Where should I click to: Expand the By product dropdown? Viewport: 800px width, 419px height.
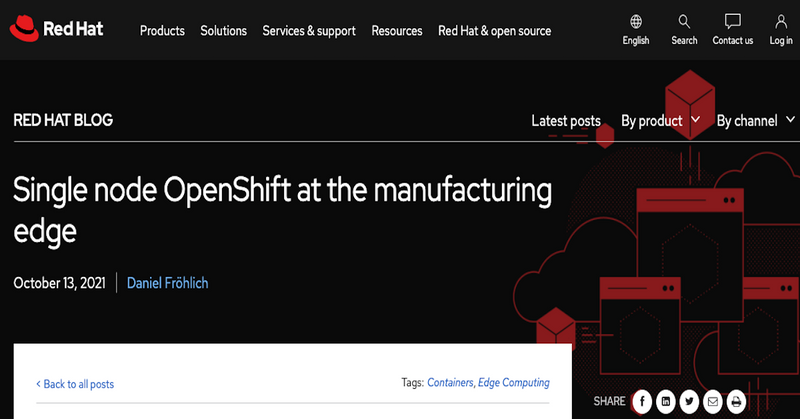point(660,121)
